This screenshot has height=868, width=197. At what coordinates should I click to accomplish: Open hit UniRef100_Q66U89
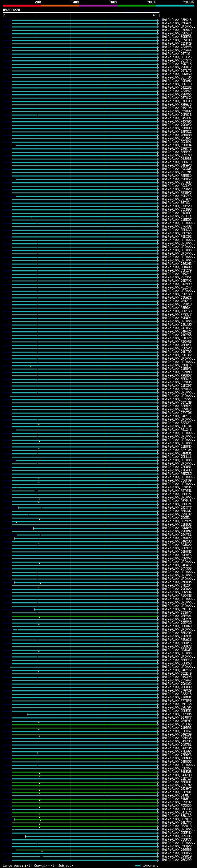[x=177, y=849]
